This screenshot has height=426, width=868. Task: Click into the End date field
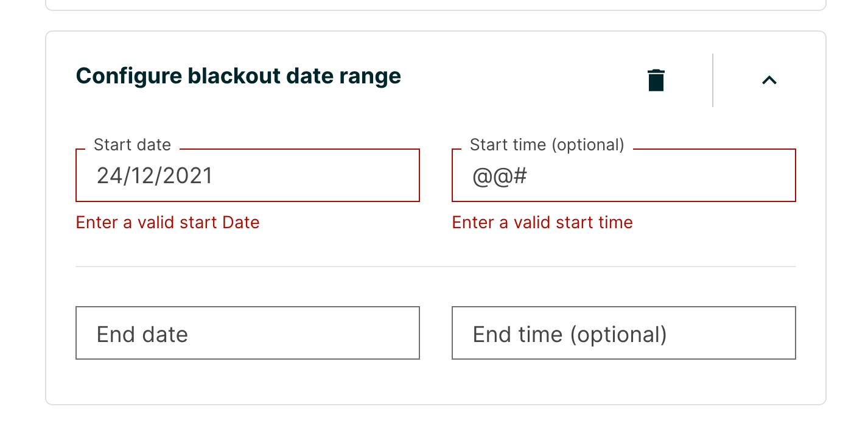tap(248, 333)
